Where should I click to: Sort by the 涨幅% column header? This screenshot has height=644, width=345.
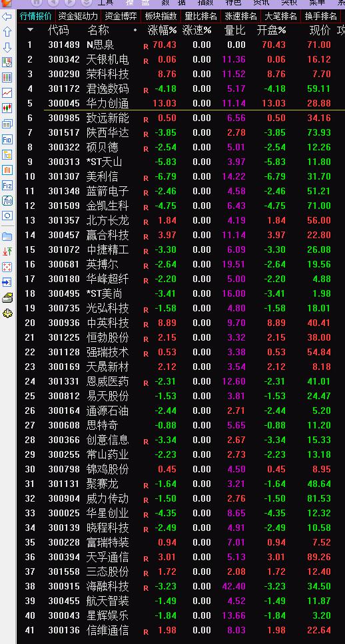click(163, 31)
